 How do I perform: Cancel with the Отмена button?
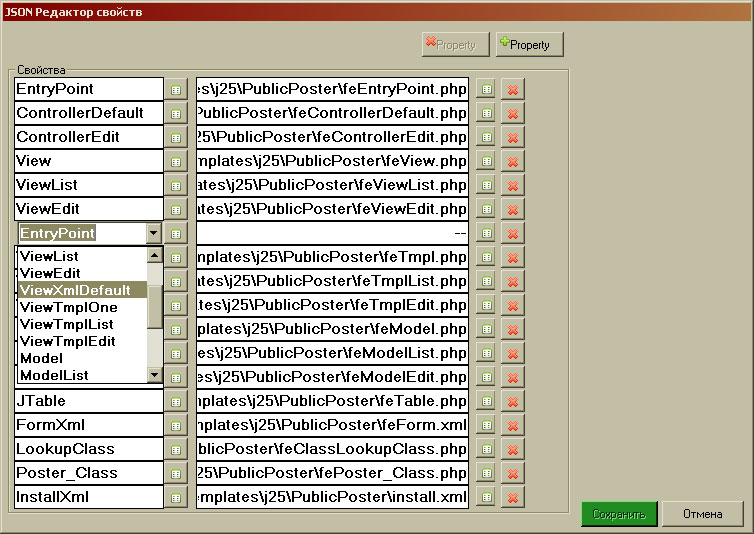click(703, 514)
